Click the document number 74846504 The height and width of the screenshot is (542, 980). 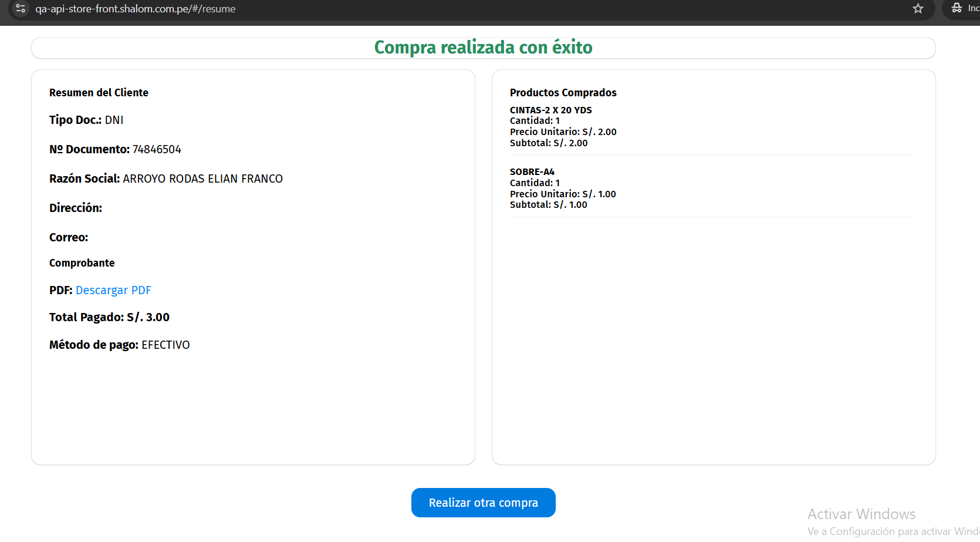pyautogui.click(x=157, y=149)
